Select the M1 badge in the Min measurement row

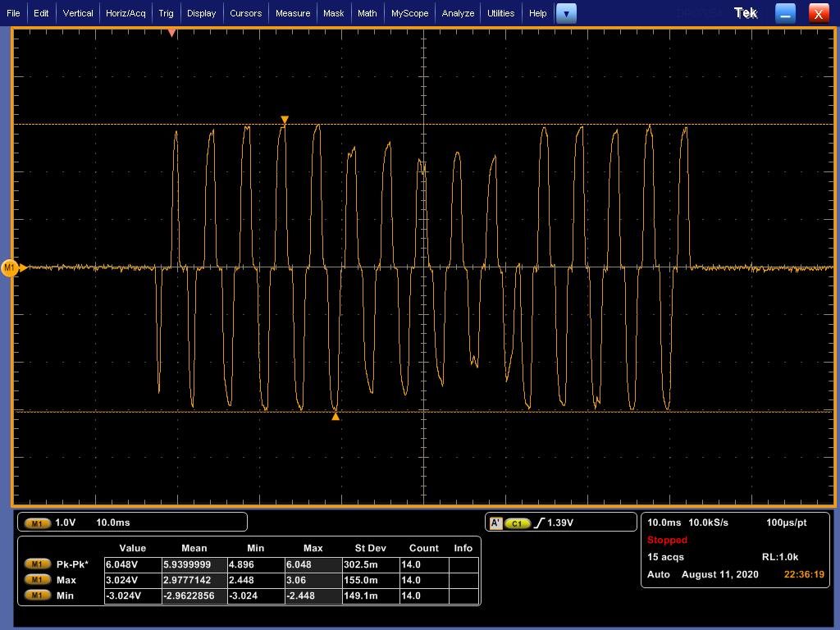pos(36,596)
